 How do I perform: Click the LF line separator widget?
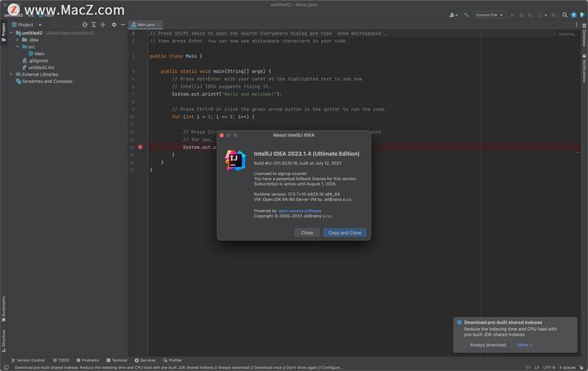(537, 367)
